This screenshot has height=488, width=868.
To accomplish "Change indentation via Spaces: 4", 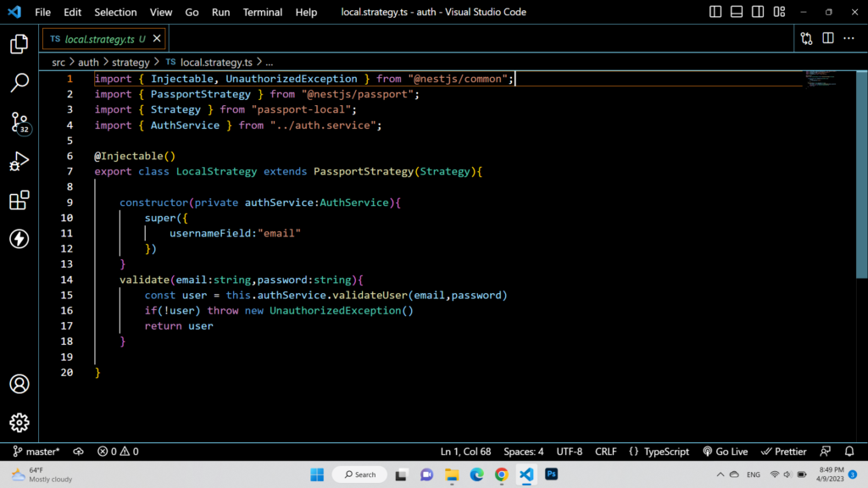I will pos(523,452).
